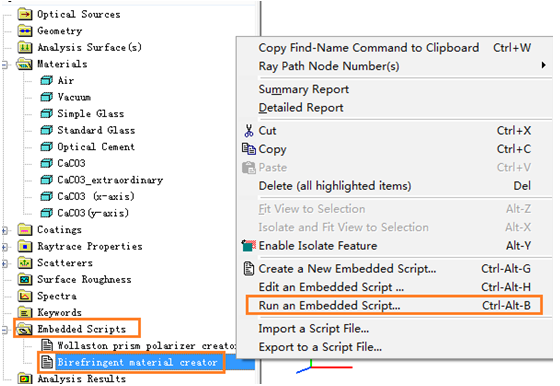Click the Wollaston prism polarizer script icon
The height and width of the screenshot is (386, 560).
click(x=47, y=345)
